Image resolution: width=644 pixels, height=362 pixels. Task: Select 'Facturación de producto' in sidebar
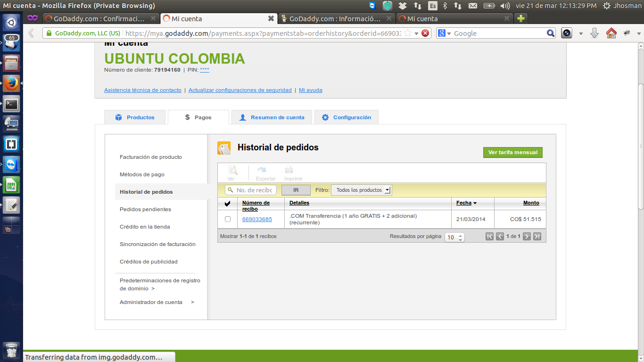point(151,157)
